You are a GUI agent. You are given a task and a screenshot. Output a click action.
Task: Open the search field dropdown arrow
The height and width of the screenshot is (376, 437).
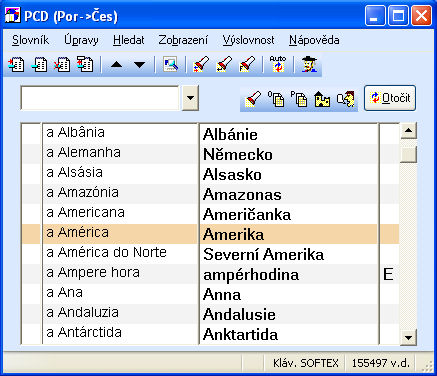[190, 98]
